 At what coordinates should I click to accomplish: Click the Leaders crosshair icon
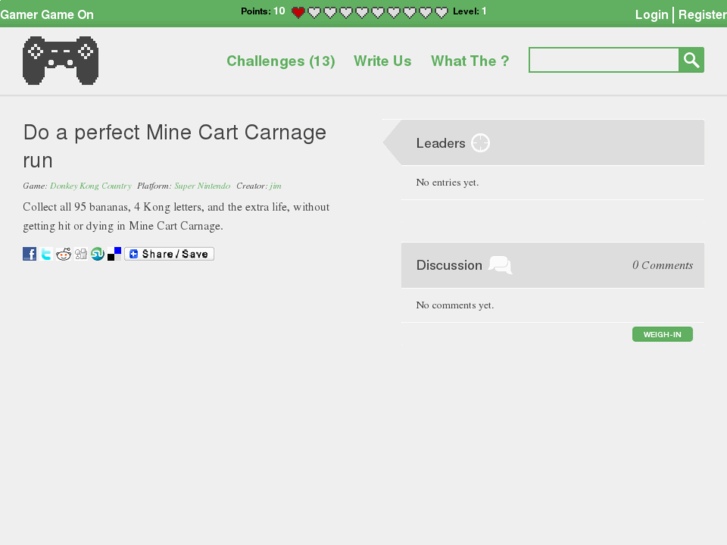pos(480,143)
